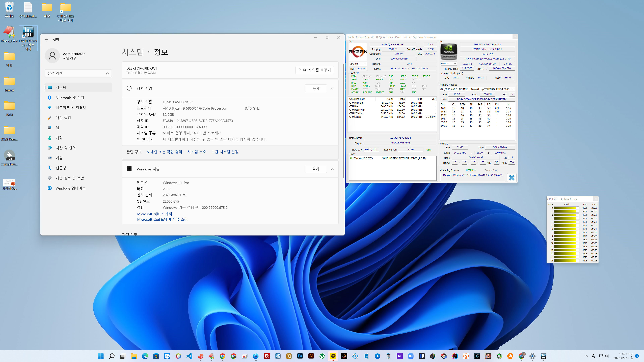Open the HWiNFO64.exe desktop shortcut
Screen dimensions: 644x362
pyautogui.click(x=28, y=39)
